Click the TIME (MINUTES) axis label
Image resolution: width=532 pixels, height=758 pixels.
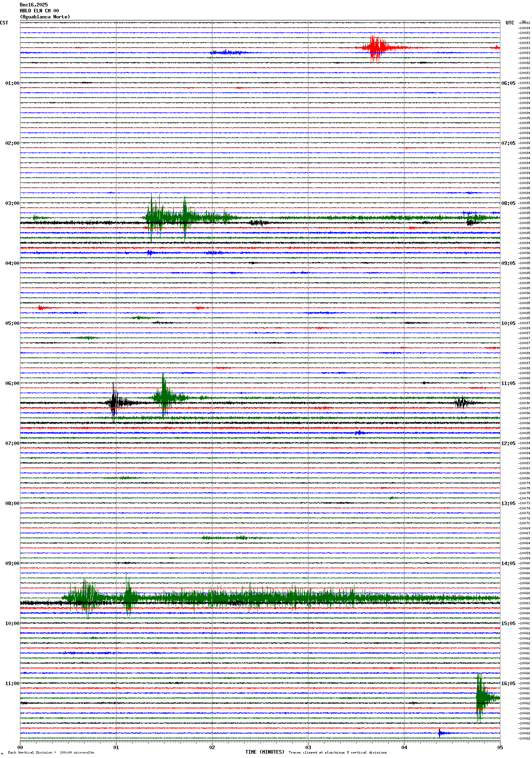click(264, 752)
